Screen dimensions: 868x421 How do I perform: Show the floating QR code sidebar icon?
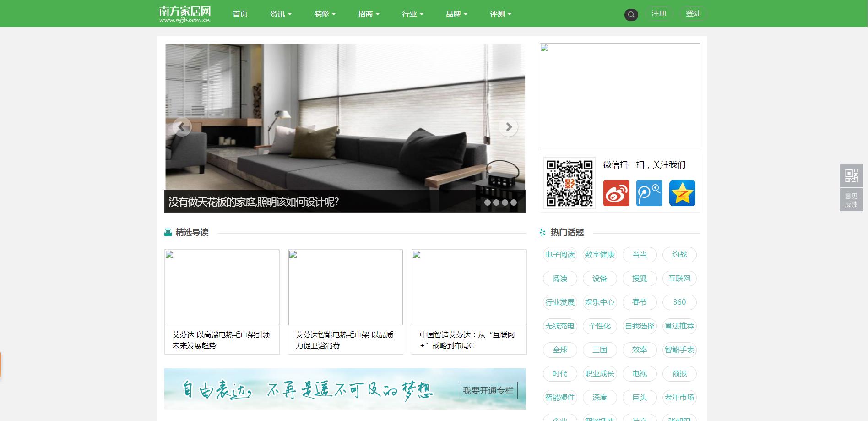click(x=851, y=175)
